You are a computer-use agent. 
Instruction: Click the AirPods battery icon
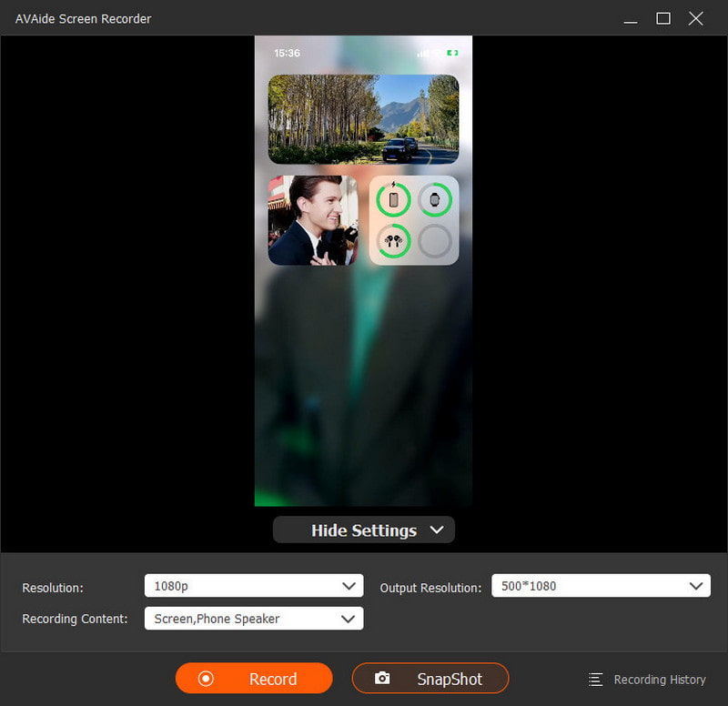[394, 241]
